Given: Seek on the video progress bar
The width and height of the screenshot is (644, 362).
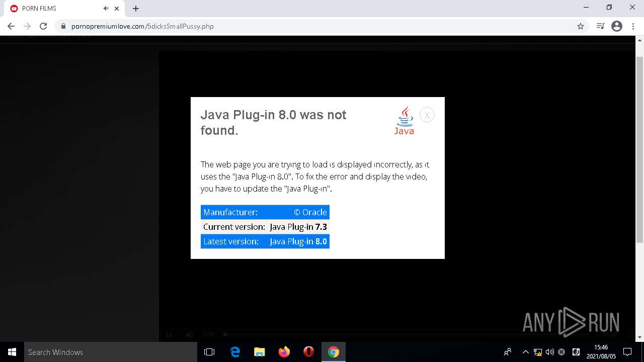Looking at the screenshot, I should [x=408, y=334].
